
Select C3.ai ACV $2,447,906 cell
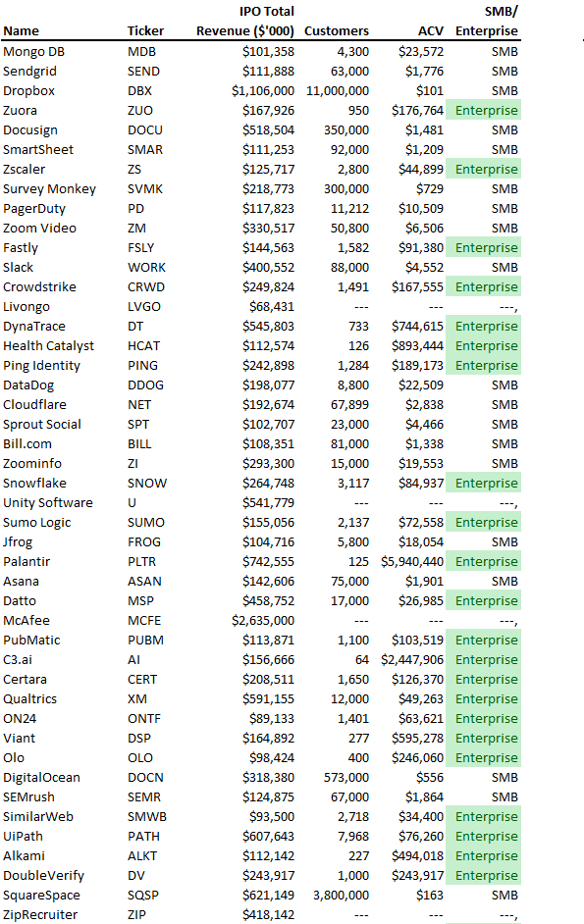(x=412, y=660)
